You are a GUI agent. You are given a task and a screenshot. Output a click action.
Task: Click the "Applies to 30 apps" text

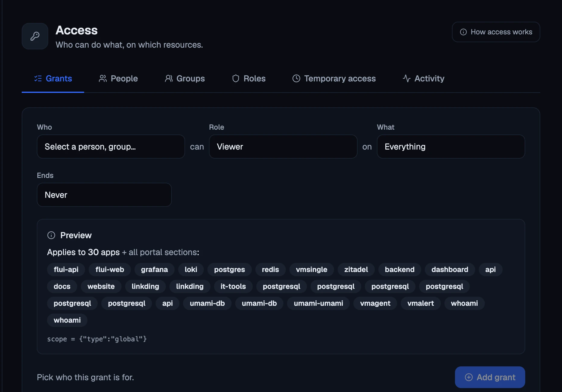pyautogui.click(x=84, y=252)
